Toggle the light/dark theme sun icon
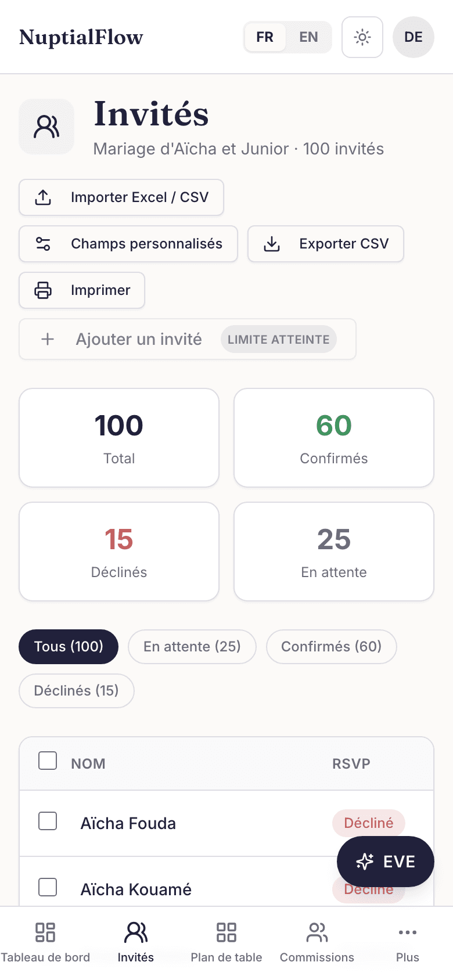 tap(362, 37)
